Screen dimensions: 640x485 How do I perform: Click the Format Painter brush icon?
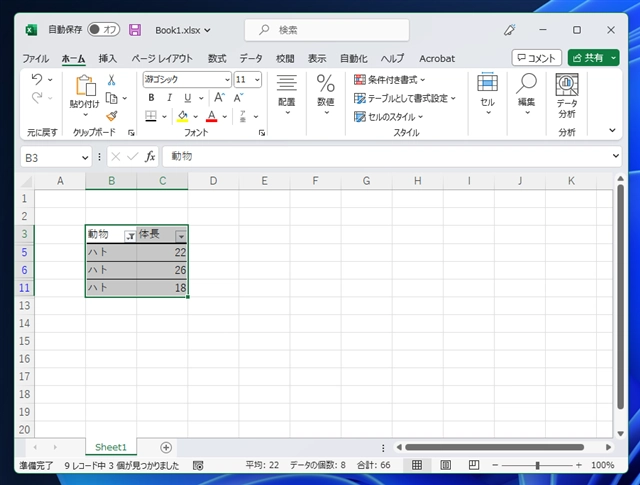coord(112,115)
